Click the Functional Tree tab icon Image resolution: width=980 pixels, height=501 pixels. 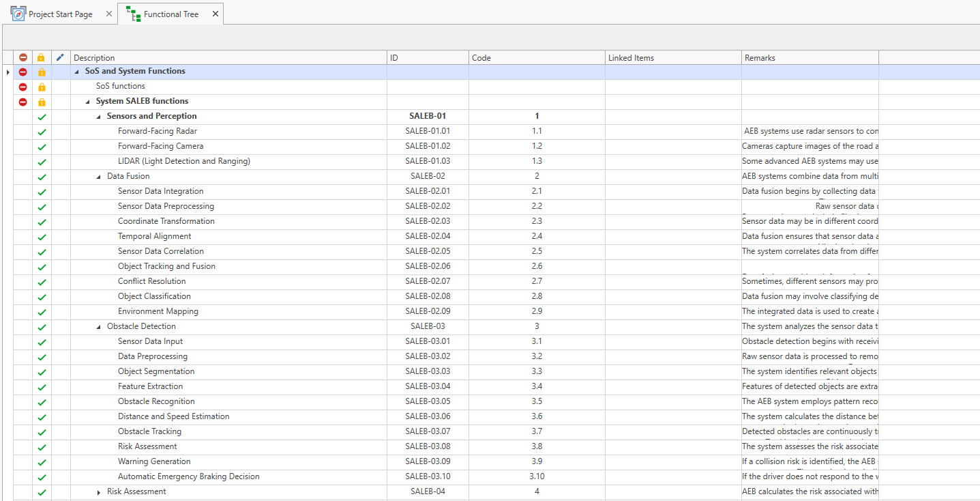[133, 14]
